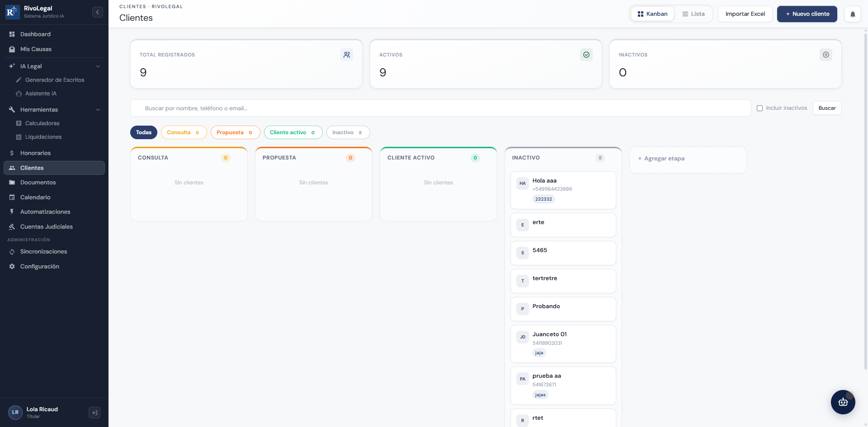Filter by Cliente activo stage

[293, 132]
